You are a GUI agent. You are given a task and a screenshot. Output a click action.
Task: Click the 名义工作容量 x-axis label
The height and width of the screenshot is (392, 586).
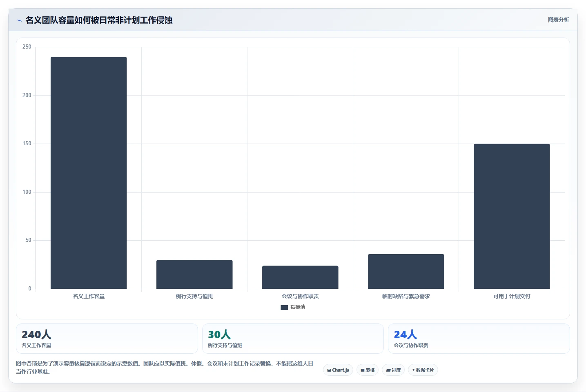[x=89, y=296]
